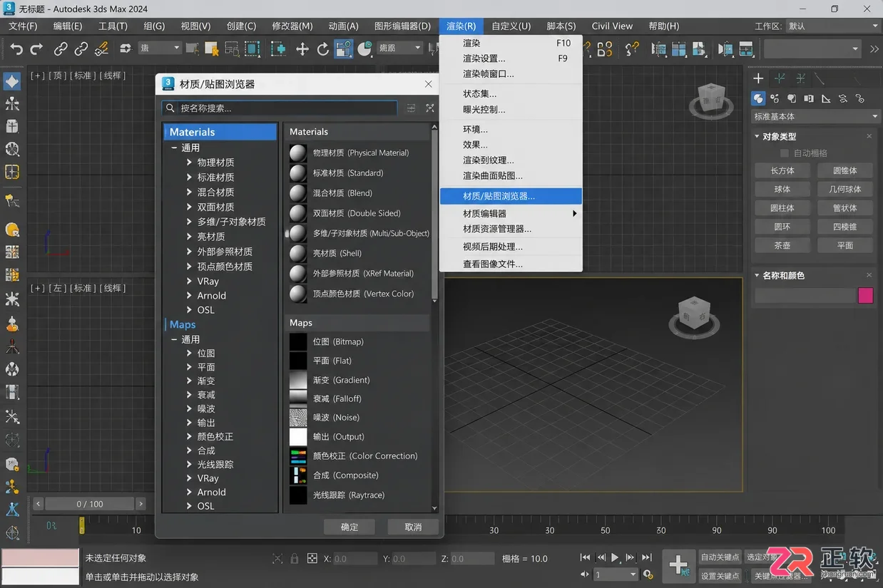Toggle browser view options icon beside search

point(412,108)
